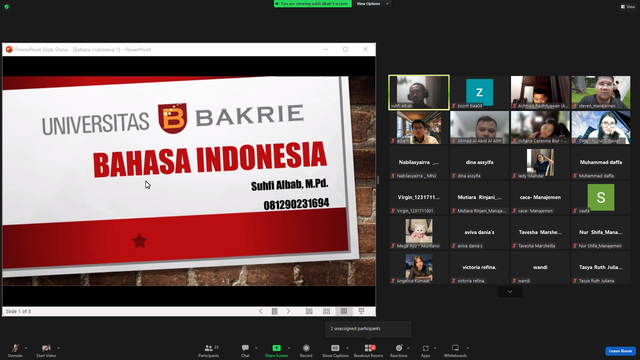Image resolution: width=640 pixels, height=360 pixels.
Task: Expand share screen options caret
Action: coord(289,348)
